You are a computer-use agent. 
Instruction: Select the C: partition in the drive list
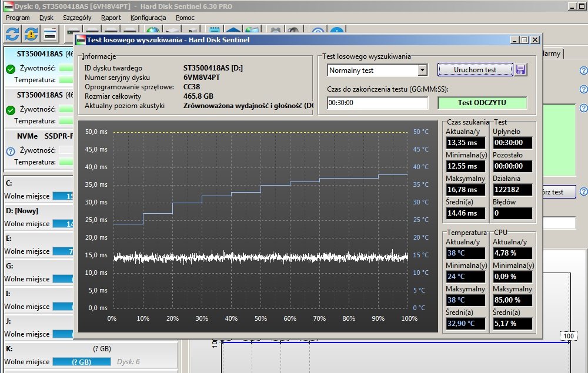click(x=9, y=183)
